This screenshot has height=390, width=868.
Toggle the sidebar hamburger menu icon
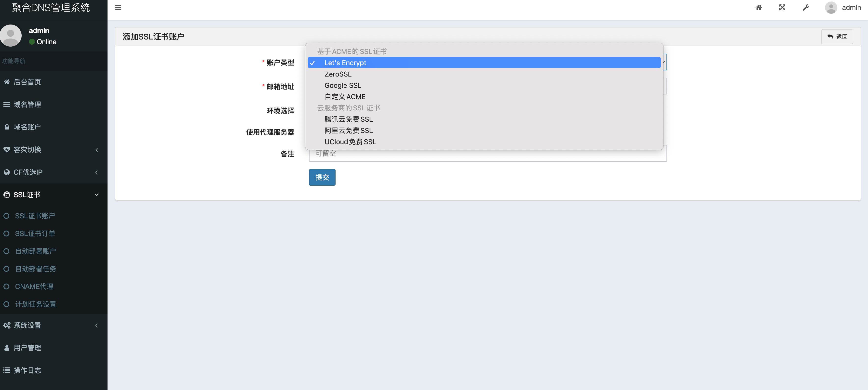[x=118, y=7]
